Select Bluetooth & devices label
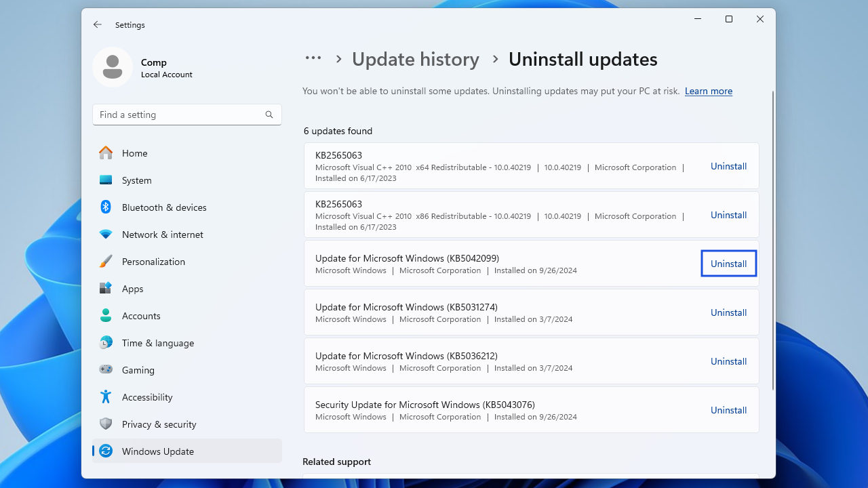This screenshot has height=488, width=868. click(164, 207)
